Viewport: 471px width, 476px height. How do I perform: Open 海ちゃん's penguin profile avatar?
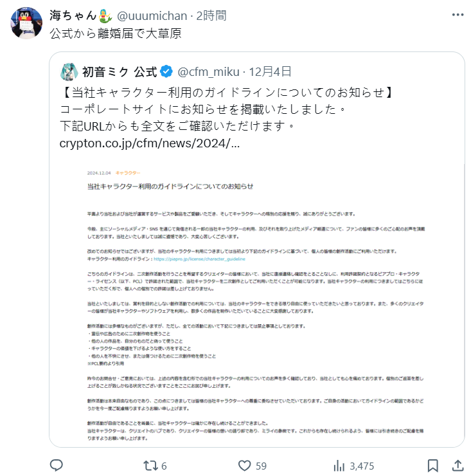pos(26,23)
